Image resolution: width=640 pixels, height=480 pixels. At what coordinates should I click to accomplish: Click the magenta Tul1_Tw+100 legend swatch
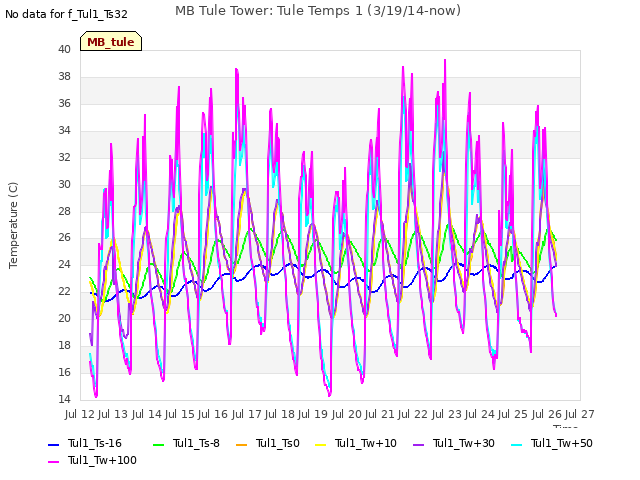click(x=53, y=462)
